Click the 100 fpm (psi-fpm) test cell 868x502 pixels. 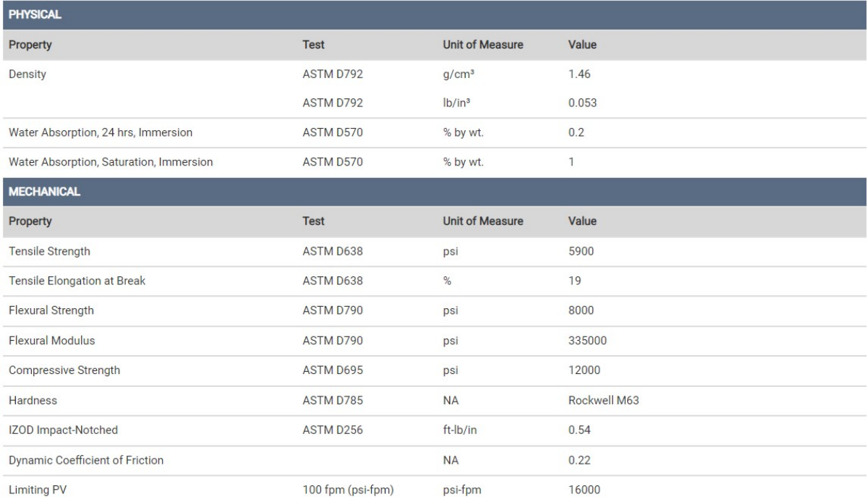(x=347, y=490)
